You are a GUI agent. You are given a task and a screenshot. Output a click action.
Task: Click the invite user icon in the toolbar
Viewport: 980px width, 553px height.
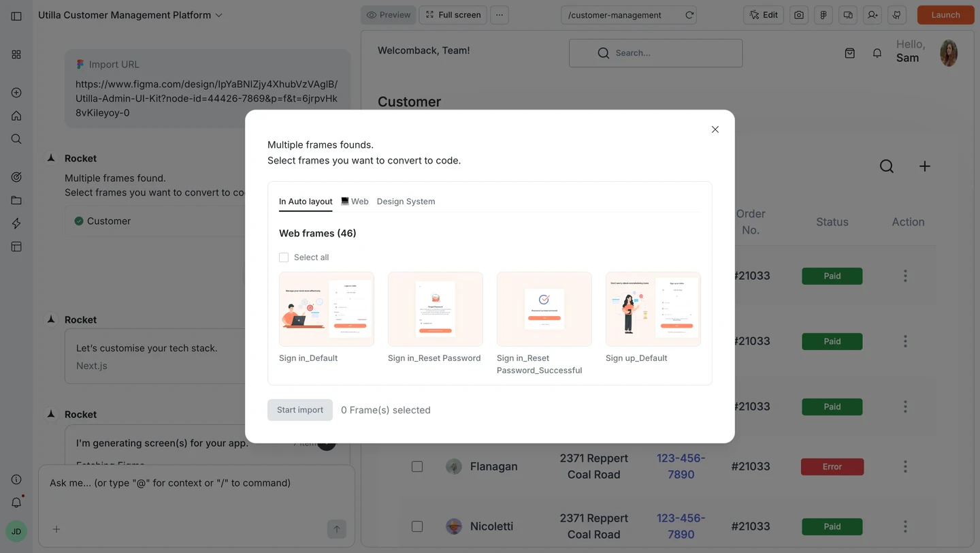point(872,14)
